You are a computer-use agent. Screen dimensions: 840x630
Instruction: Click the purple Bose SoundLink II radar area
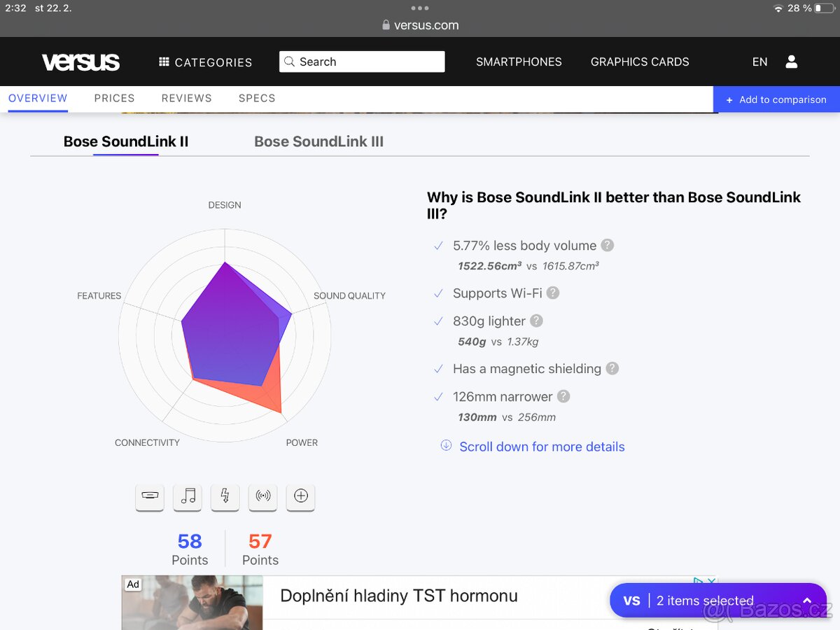coord(231,322)
